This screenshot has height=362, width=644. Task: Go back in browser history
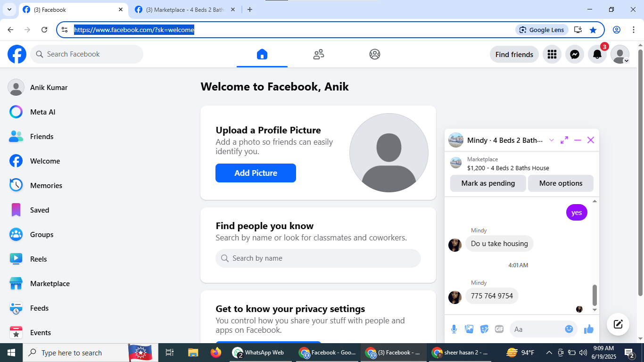tap(10, 30)
